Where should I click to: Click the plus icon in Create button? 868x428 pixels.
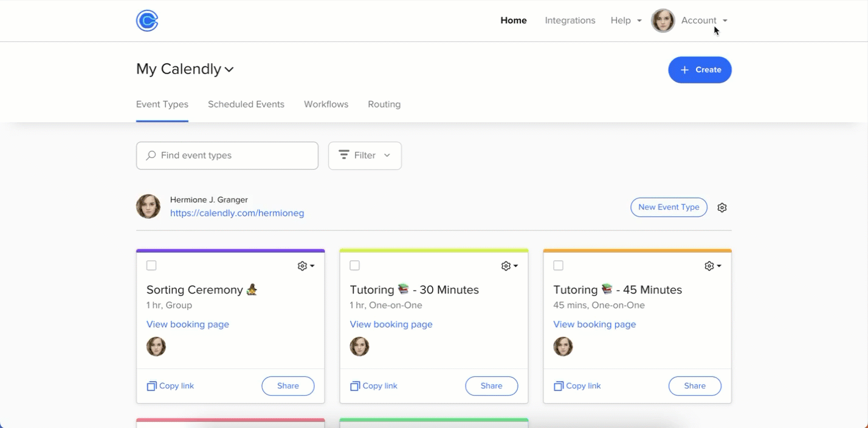coord(684,70)
